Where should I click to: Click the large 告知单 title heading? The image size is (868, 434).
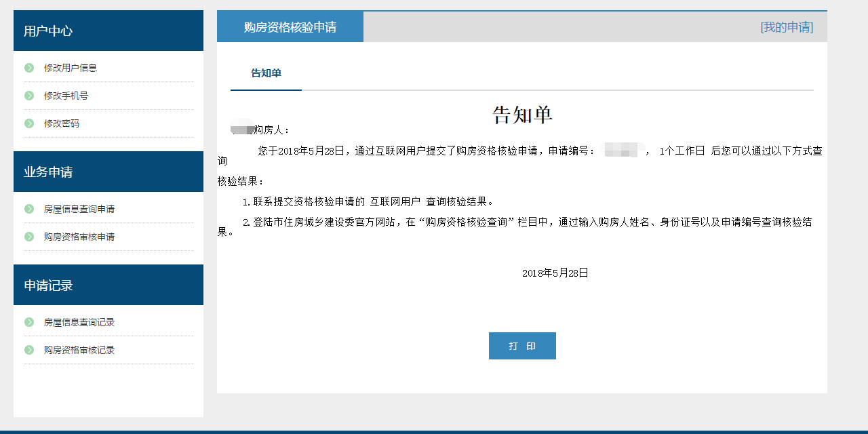[x=522, y=115]
